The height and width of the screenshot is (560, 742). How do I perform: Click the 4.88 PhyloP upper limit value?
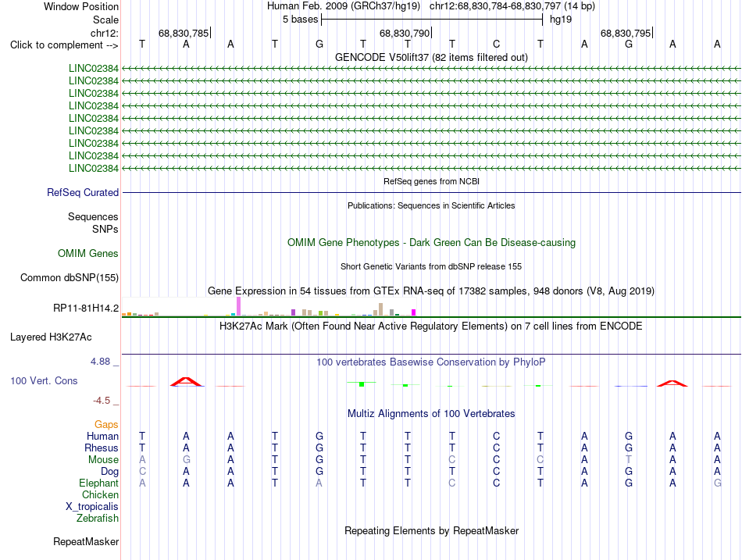click(100, 362)
